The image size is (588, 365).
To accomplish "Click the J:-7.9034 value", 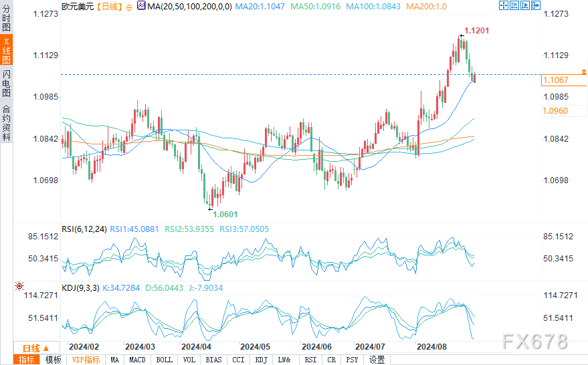I will tap(205, 288).
